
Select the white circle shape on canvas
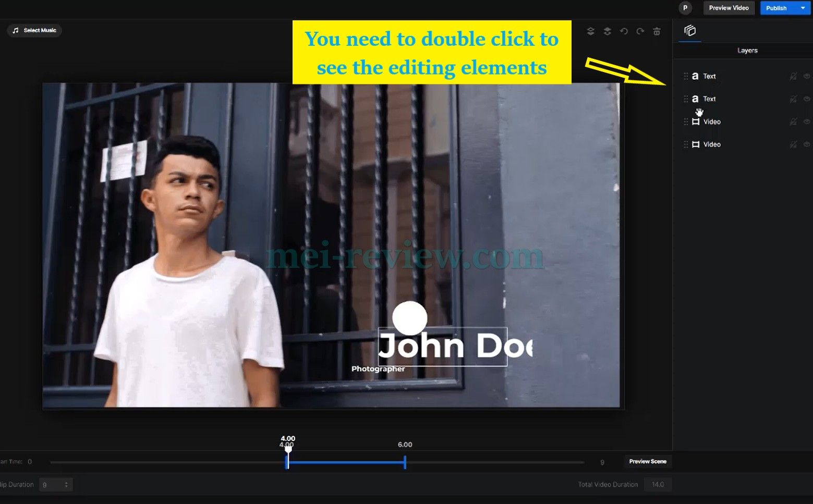point(409,318)
